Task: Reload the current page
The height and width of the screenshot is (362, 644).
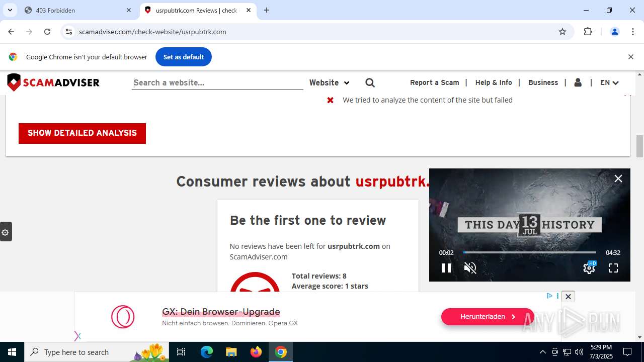Action: click(x=47, y=32)
